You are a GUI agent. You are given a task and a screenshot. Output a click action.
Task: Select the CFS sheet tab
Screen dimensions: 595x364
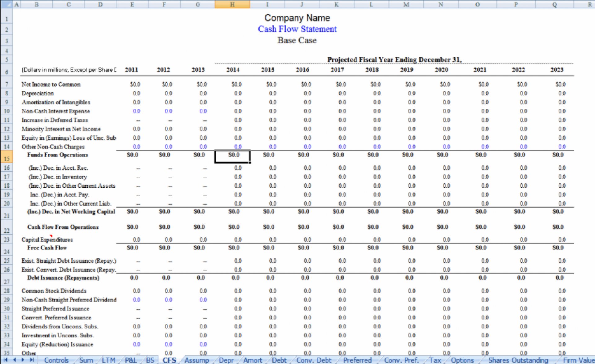170,360
